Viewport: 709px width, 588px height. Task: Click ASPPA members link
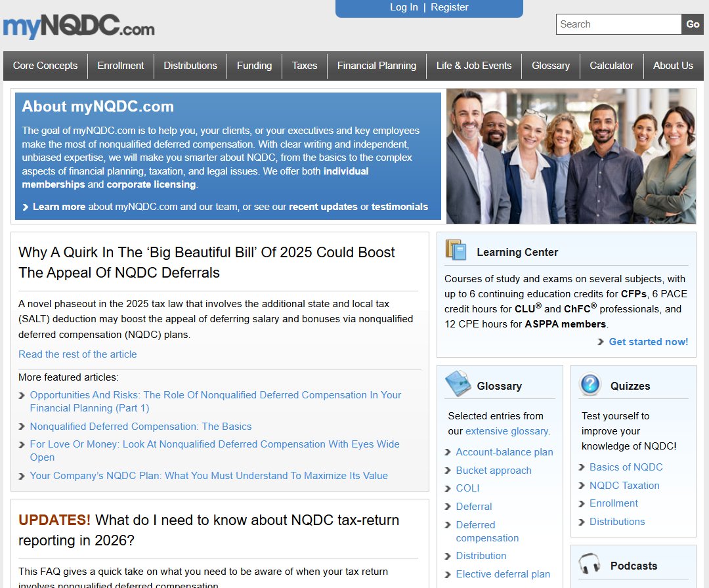coord(565,324)
